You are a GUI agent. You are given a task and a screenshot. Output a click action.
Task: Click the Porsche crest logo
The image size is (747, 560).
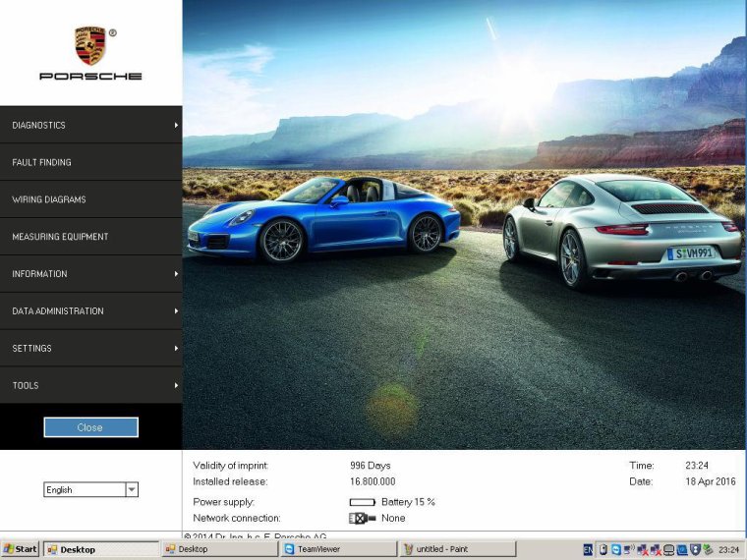pos(90,45)
